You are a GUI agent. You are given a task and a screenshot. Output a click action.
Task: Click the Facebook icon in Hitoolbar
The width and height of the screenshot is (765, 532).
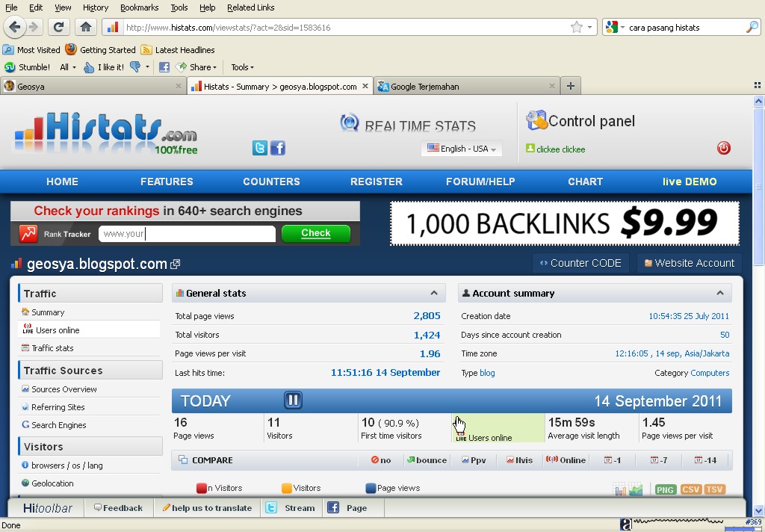(x=333, y=507)
